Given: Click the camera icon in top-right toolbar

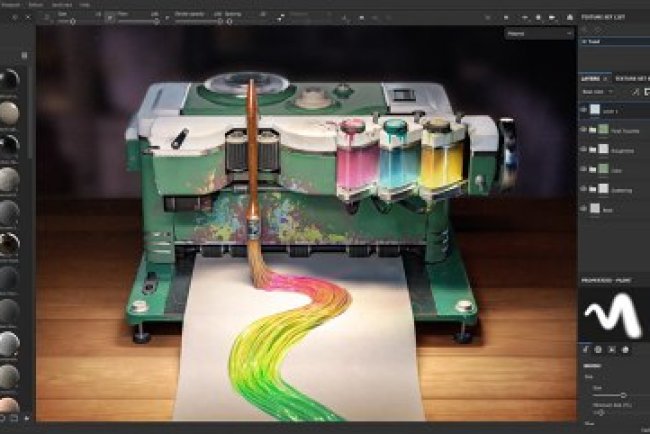Looking at the screenshot, I should tap(553, 17).
